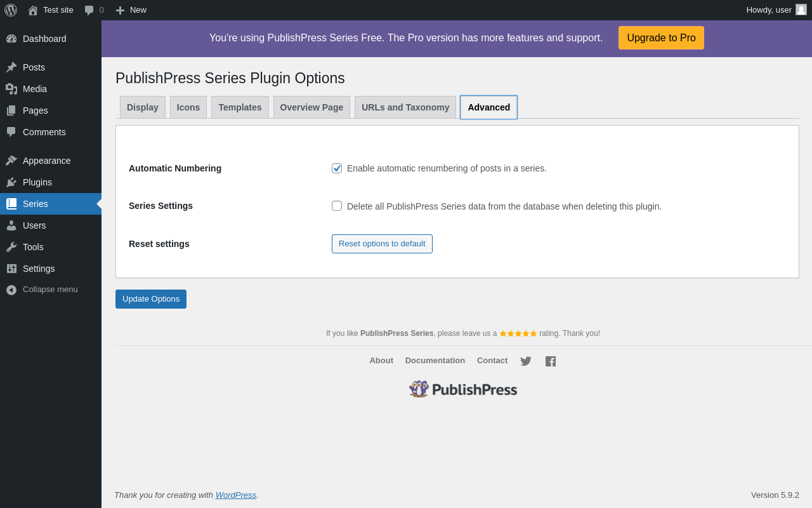Click the Reset settings label
812x508 pixels.
tap(159, 244)
